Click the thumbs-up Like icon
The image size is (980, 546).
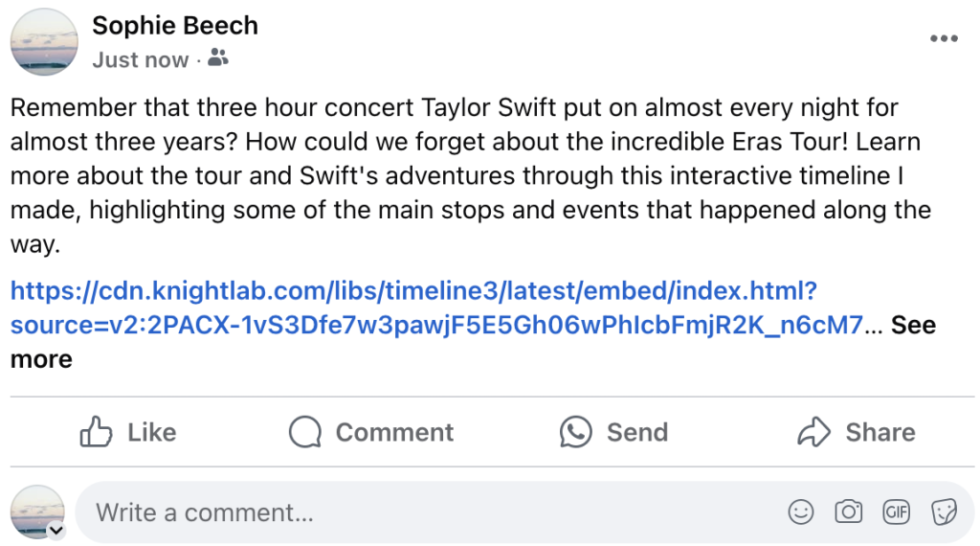(96, 433)
